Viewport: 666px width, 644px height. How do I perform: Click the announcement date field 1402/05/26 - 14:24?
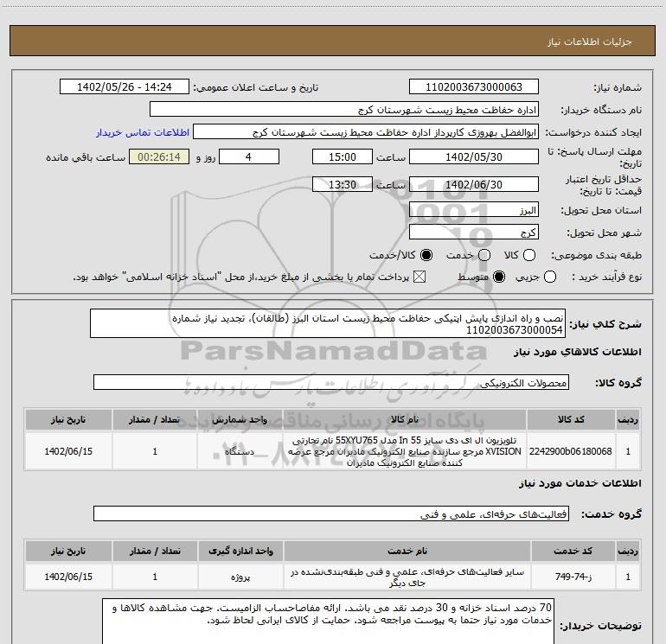[x=124, y=86]
